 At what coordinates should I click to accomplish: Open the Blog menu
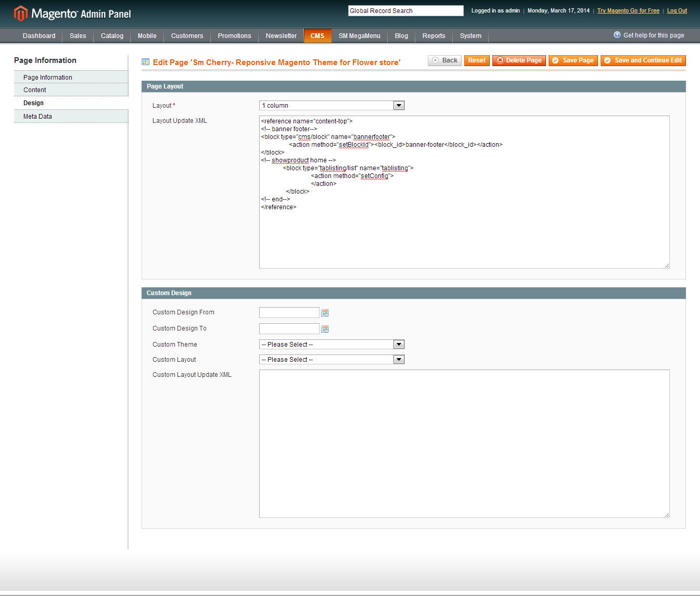[402, 36]
